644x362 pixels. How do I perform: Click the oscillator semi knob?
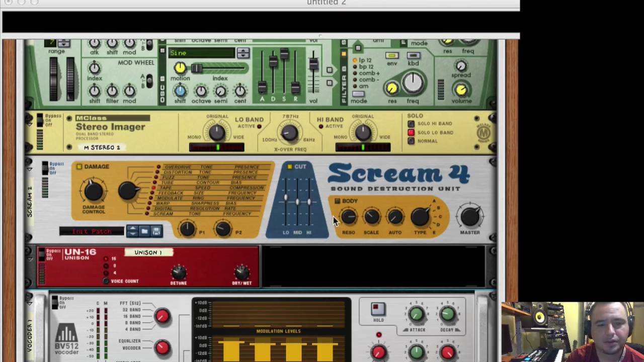(x=221, y=91)
